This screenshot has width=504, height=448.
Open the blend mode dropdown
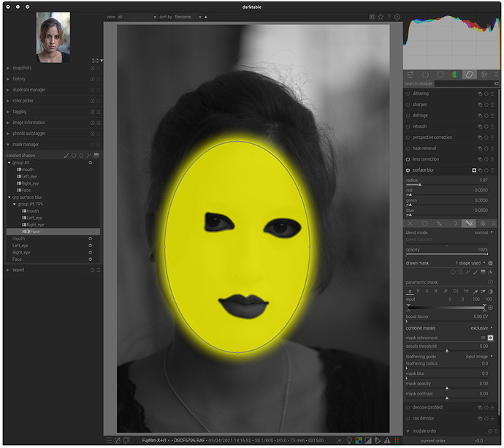pos(483,232)
